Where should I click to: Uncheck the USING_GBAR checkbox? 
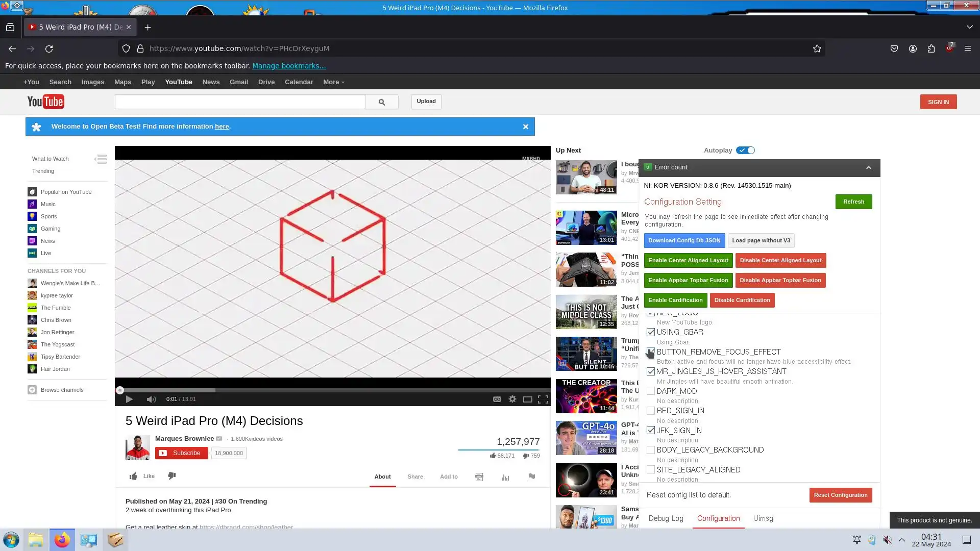tap(651, 332)
